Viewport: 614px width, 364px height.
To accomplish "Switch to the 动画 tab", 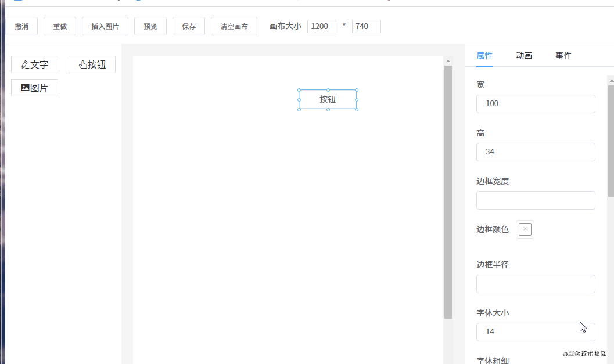I will (524, 56).
